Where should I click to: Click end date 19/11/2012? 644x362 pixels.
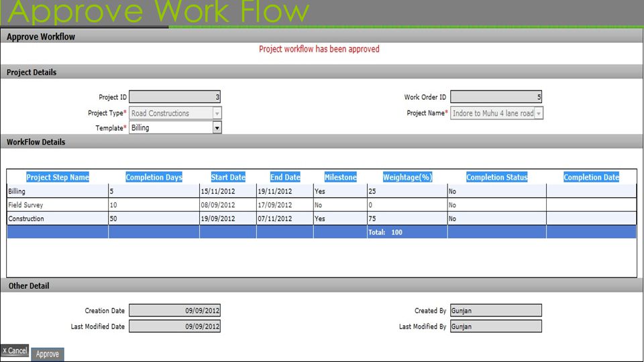click(x=275, y=191)
